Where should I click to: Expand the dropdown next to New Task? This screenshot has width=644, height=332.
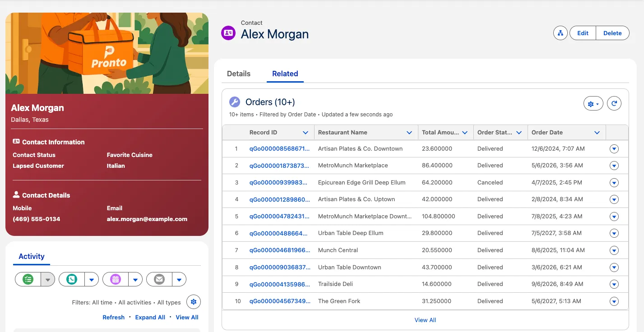pyautogui.click(x=48, y=280)
